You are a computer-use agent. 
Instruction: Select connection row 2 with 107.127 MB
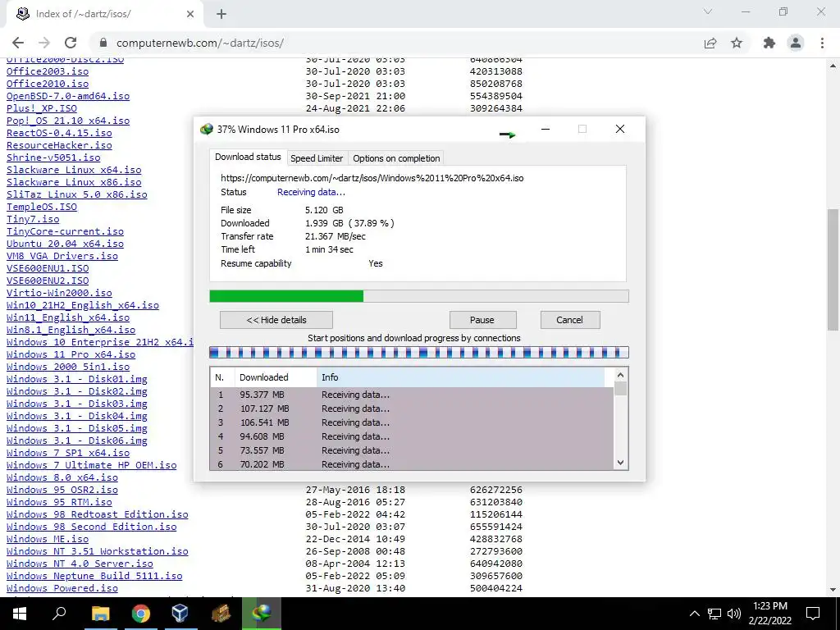(x=412, y=409)
